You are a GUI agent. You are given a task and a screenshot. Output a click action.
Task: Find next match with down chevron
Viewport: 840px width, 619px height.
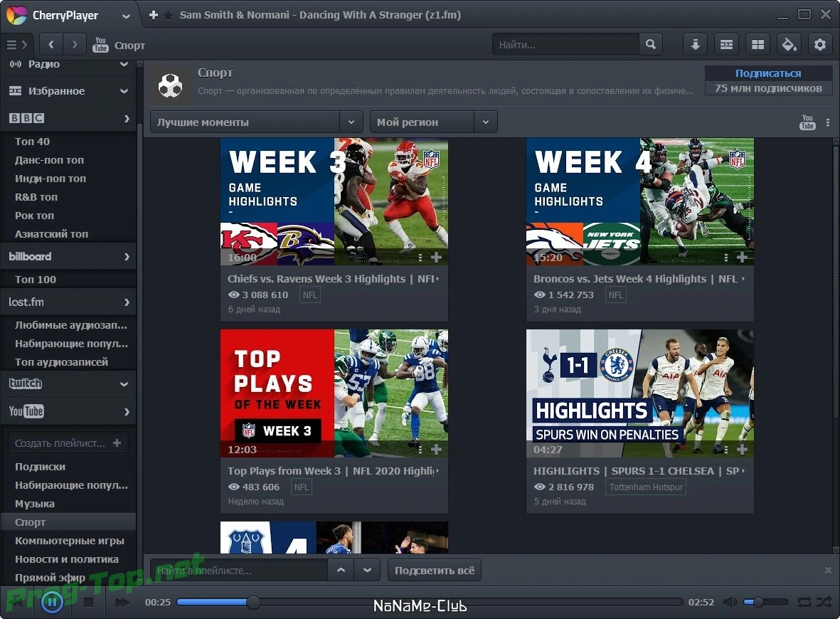click(367, 570)
